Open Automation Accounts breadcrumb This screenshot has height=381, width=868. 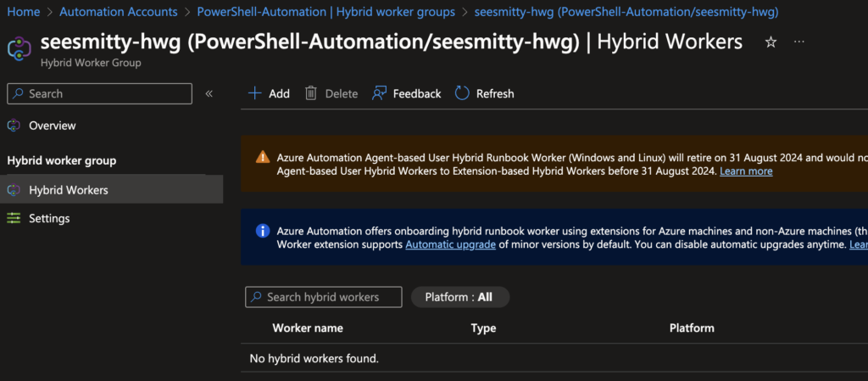(119, 12)
